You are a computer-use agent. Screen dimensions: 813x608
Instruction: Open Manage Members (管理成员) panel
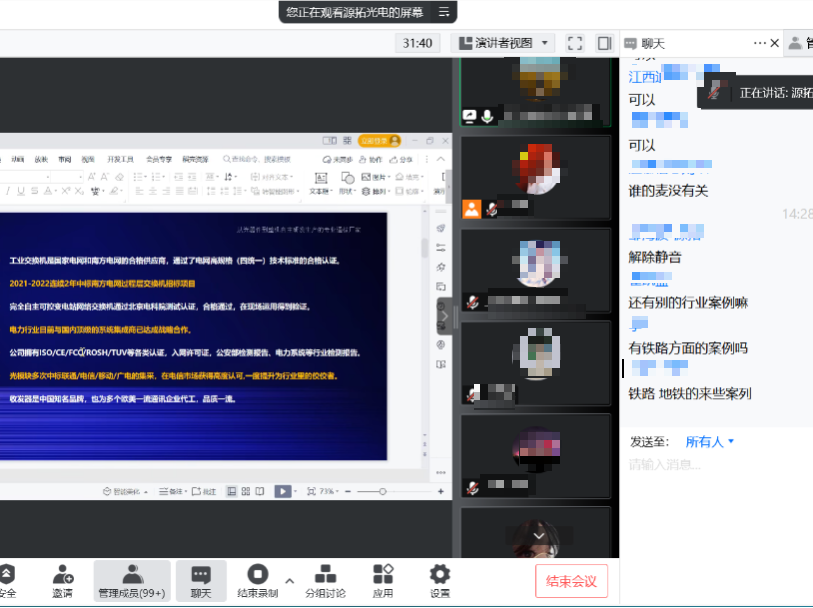tap(131, 580)
